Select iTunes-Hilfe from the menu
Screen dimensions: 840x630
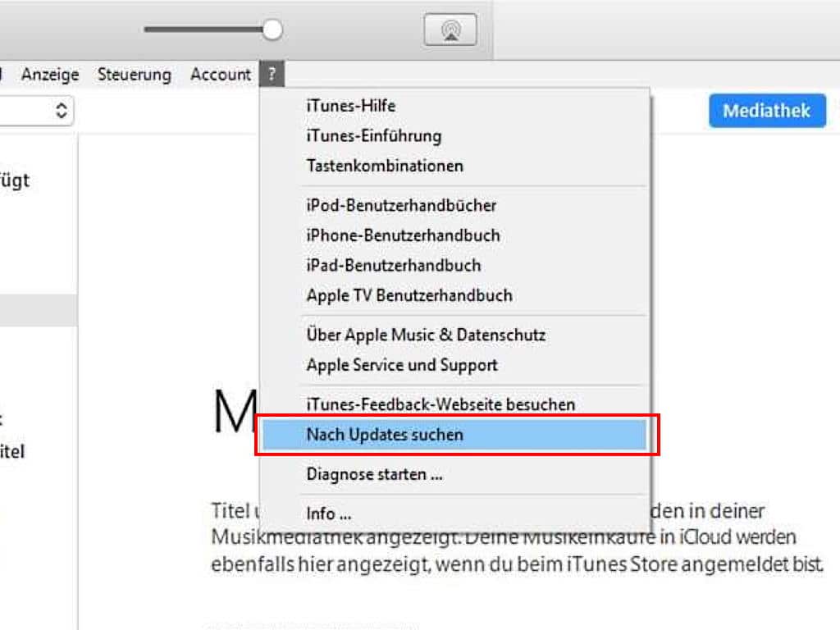(x=454, y=106)
